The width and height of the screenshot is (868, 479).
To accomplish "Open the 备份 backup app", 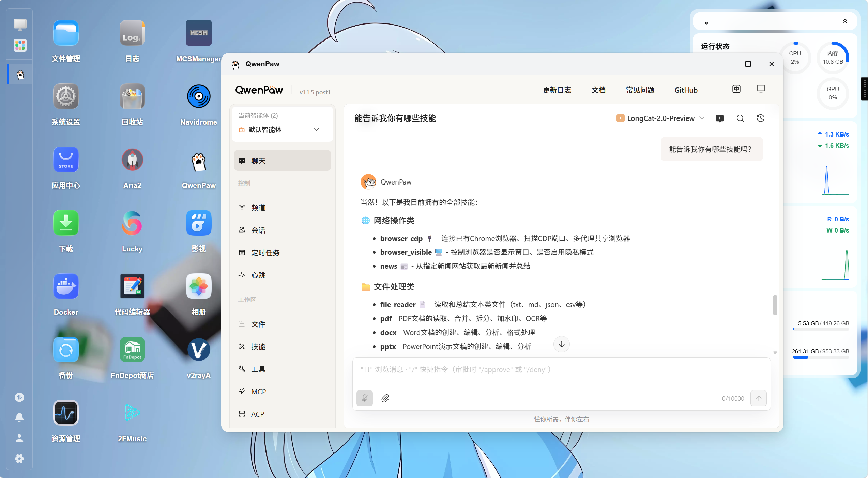I will click(66, 350).
